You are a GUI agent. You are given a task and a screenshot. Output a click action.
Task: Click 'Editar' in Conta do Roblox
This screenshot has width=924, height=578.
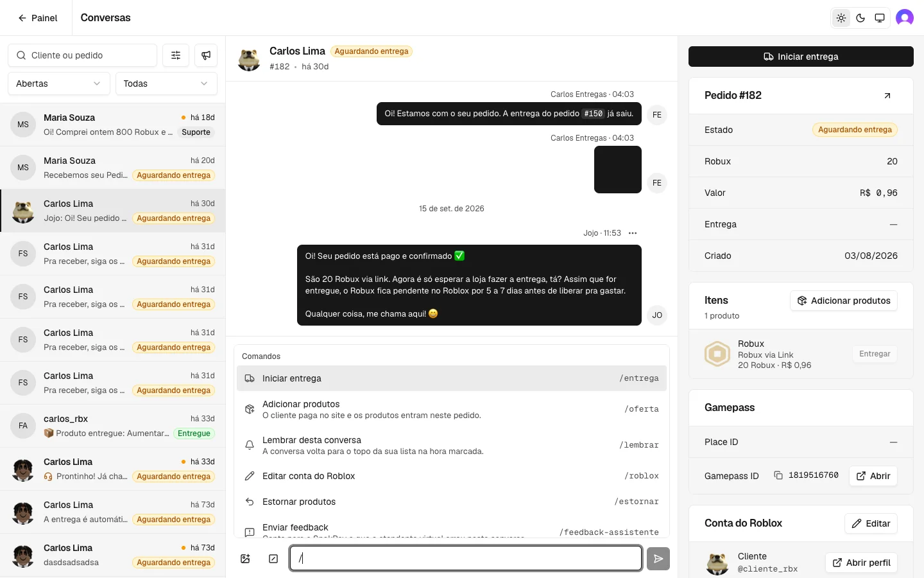tap(871, 523)
